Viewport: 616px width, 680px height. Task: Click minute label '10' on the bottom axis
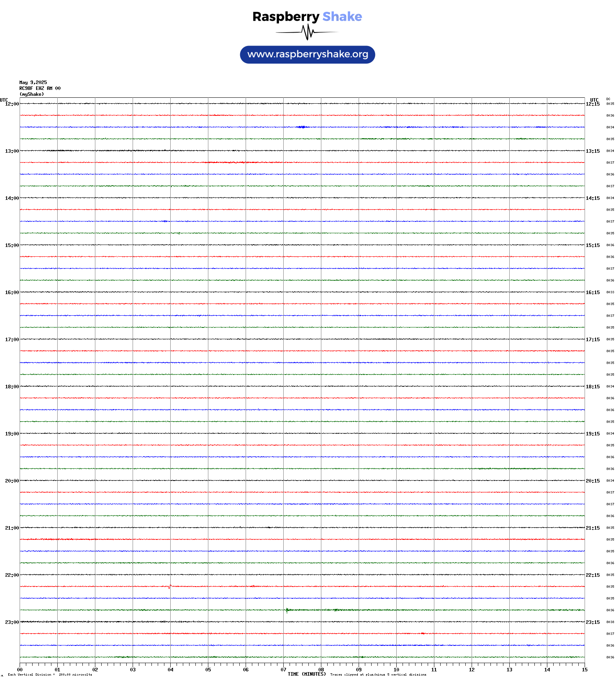click(396, 670)
